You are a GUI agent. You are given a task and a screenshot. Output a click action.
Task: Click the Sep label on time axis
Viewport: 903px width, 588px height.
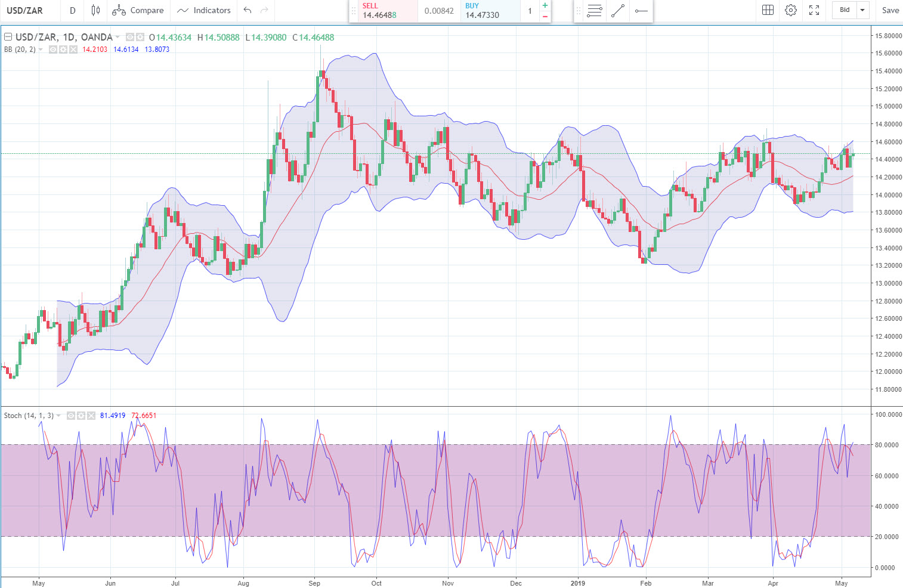tap(314, 583)
